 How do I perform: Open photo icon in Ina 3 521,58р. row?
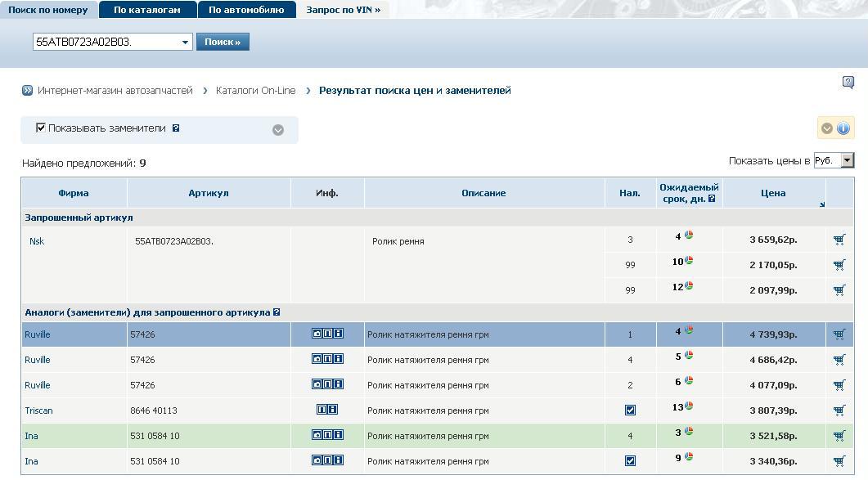click(x=317, y=434)
